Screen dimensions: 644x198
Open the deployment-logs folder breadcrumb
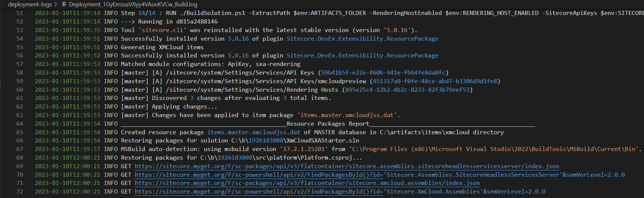[x=30, y=4]
